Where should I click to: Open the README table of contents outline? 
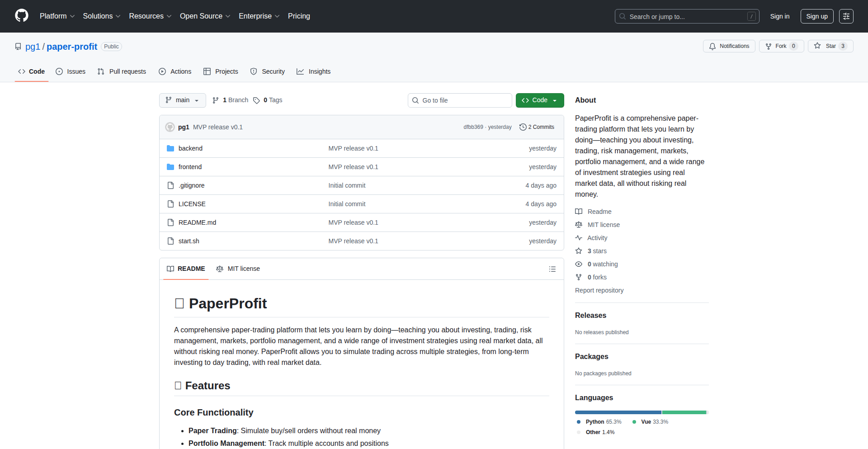point(552,269)
